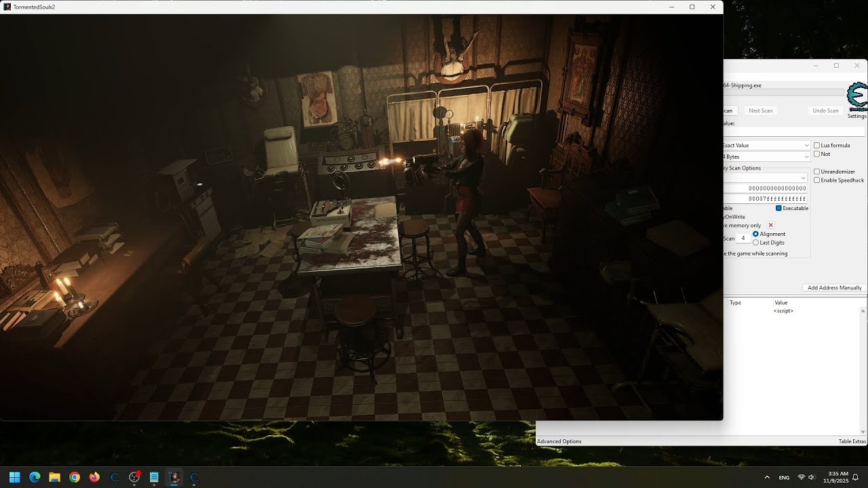Click the Fast Scan alignment value field

743,238
